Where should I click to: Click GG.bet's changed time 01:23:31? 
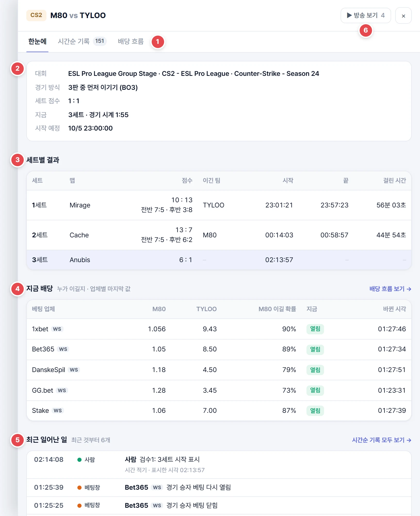[392, 390]
